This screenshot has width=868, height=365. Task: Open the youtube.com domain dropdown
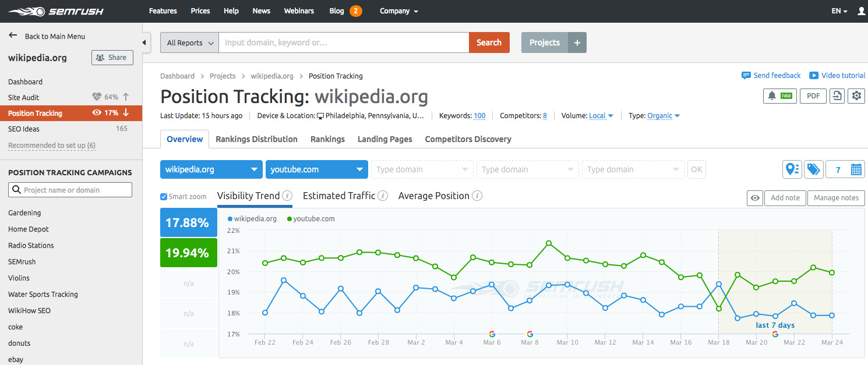pyautogui.click(x=317, y=169)
